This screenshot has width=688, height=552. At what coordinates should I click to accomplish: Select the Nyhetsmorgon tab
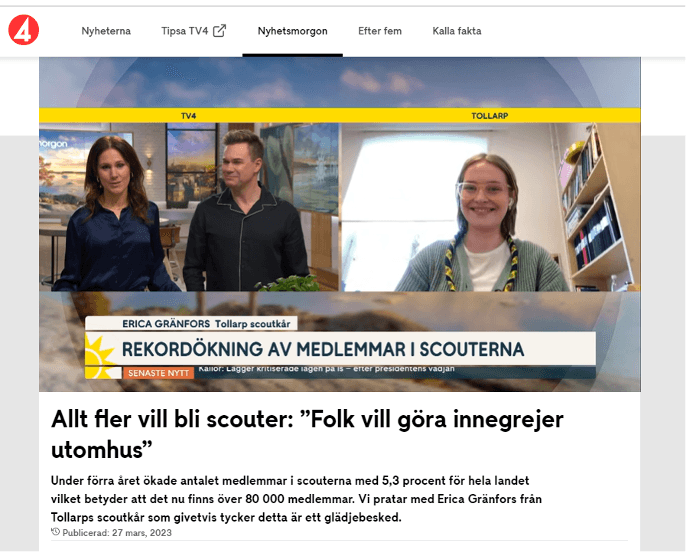point(292,31)
